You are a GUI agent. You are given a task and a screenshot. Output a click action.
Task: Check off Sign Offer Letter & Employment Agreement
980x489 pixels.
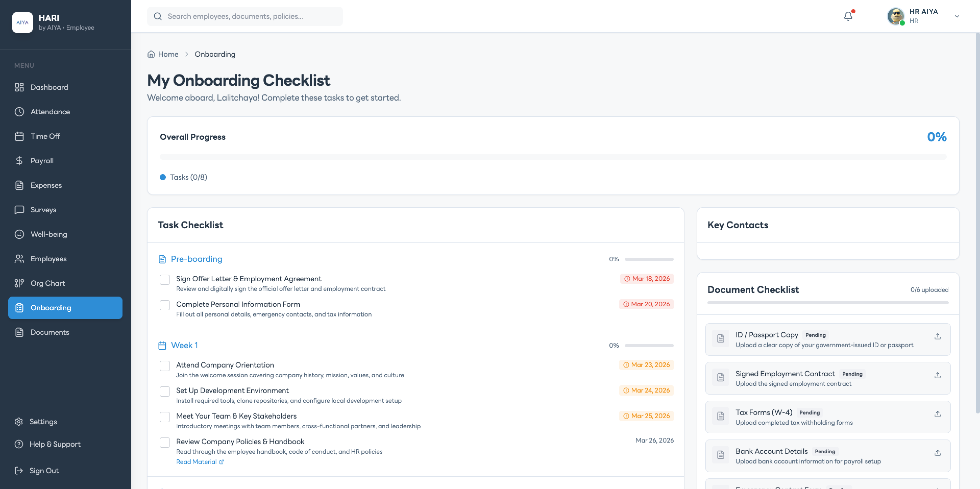coord(165,279)
